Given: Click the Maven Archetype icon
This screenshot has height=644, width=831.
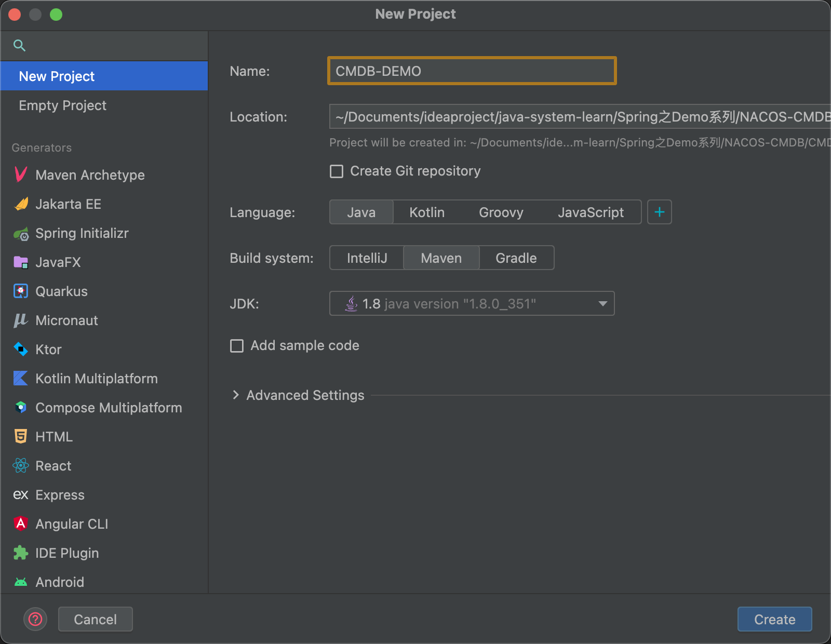Looking at the screenshot, I should click(x=21, y=175).
